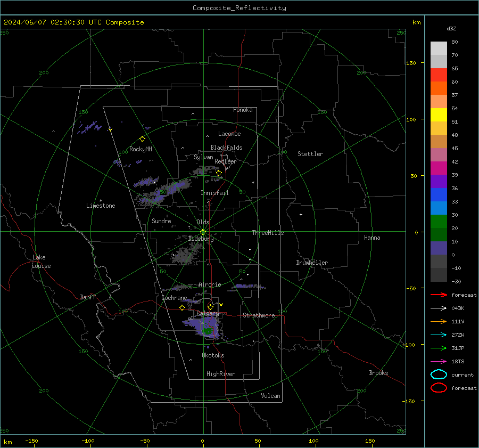479x448 pixels.
Task: Click the Didsbury town label
Action: pos(201,239)
